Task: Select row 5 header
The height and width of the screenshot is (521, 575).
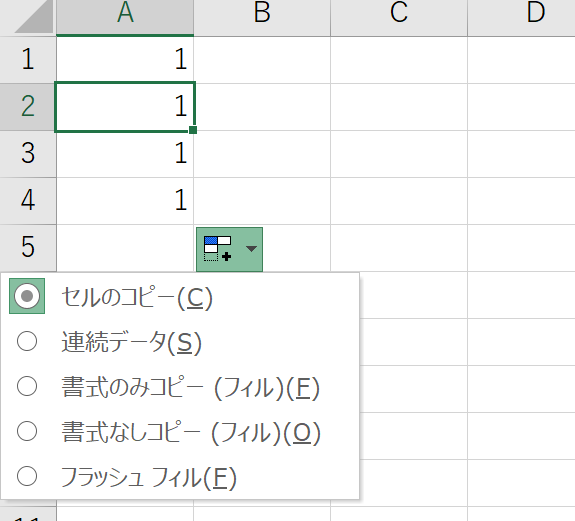Action: click(28, 248)
